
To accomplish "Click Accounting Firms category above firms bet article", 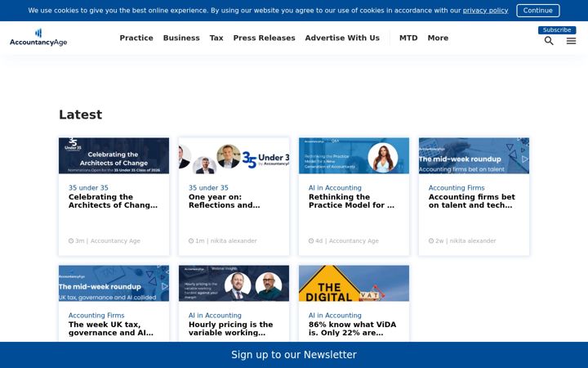I will pos(457,188).
